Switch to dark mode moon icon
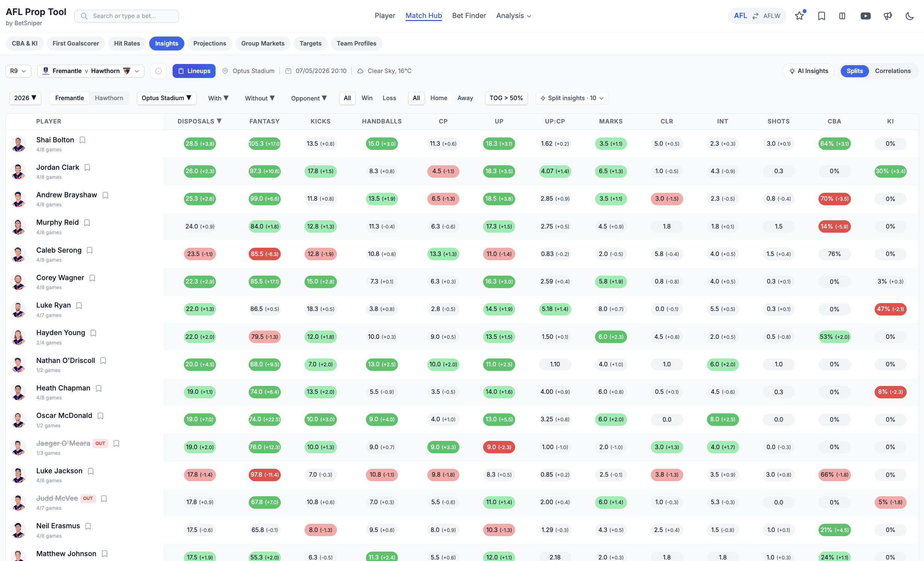This screenshot has height=561, width=924. point(910,16)
